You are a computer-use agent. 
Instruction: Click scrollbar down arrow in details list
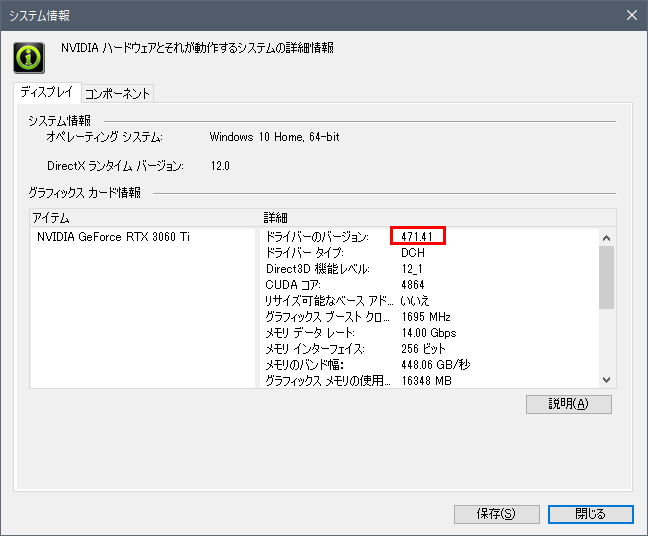coord(606,379)
